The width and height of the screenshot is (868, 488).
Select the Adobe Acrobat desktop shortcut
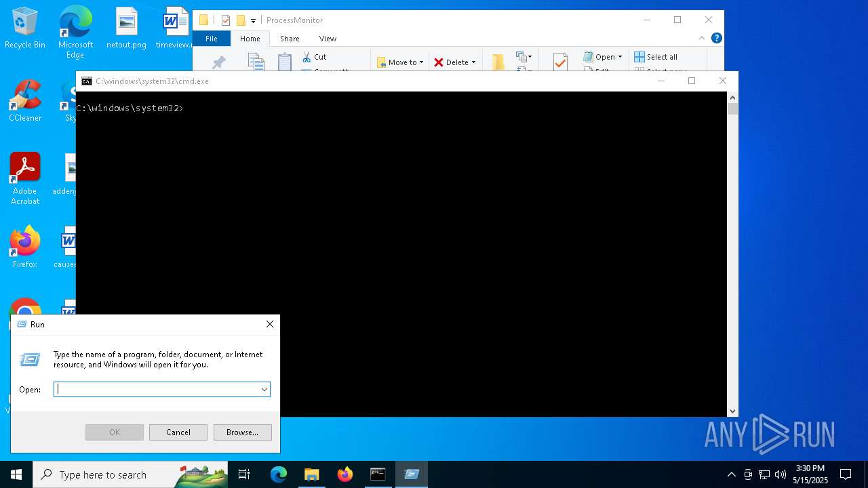25,179
